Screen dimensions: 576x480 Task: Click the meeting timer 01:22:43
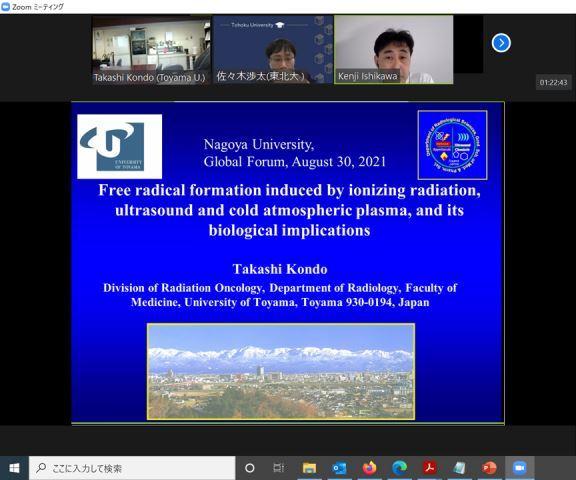(553, 83)
